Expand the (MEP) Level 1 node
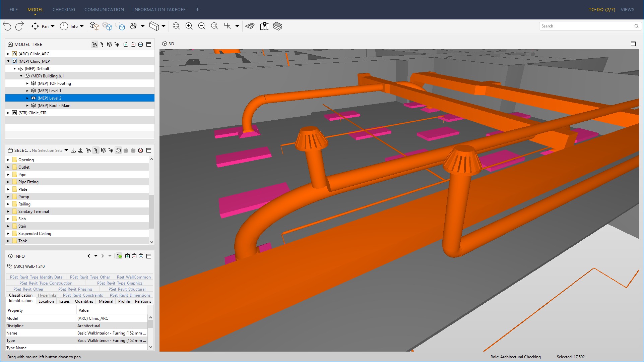This screenshot has width=644, height=362. [x=27, y=91]
